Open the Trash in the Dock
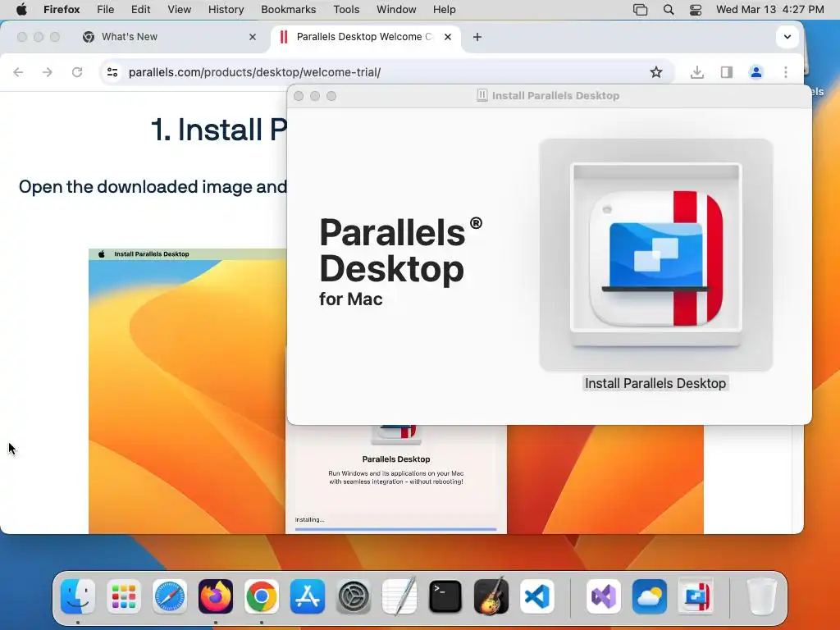 point(761,596)
